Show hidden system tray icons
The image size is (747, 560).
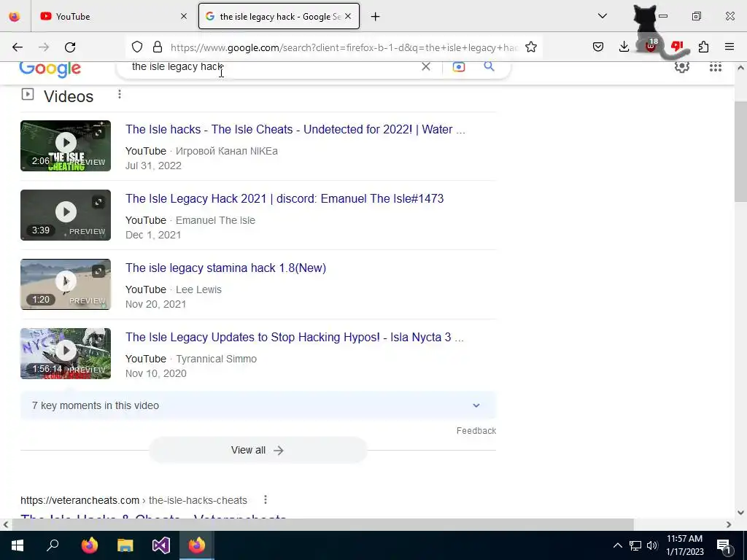coord(617,545)
